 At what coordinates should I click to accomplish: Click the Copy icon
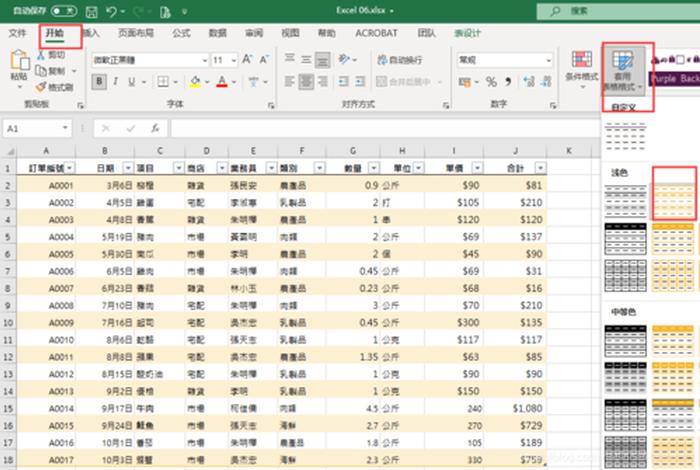click(41, 71)
